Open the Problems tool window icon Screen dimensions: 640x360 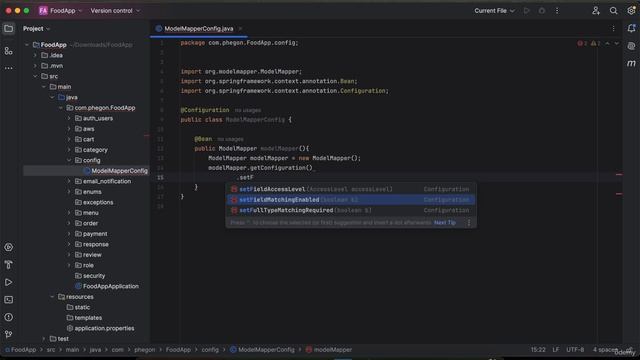pos(9,317)
